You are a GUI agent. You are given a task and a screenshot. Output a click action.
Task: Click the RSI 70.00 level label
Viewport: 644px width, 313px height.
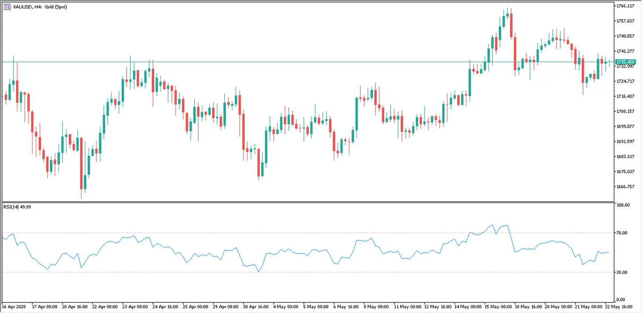tap(624, 233)
